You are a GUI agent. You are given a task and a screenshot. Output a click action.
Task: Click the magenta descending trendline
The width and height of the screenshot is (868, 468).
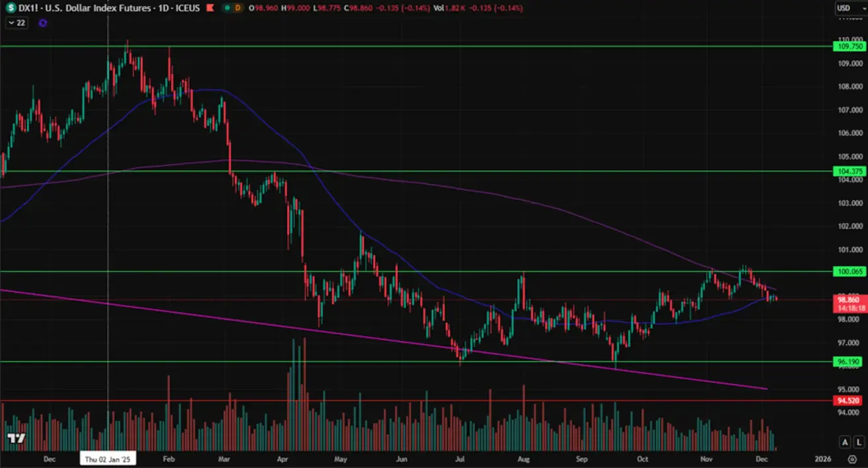pyautogui.click(x=397, y=340)
